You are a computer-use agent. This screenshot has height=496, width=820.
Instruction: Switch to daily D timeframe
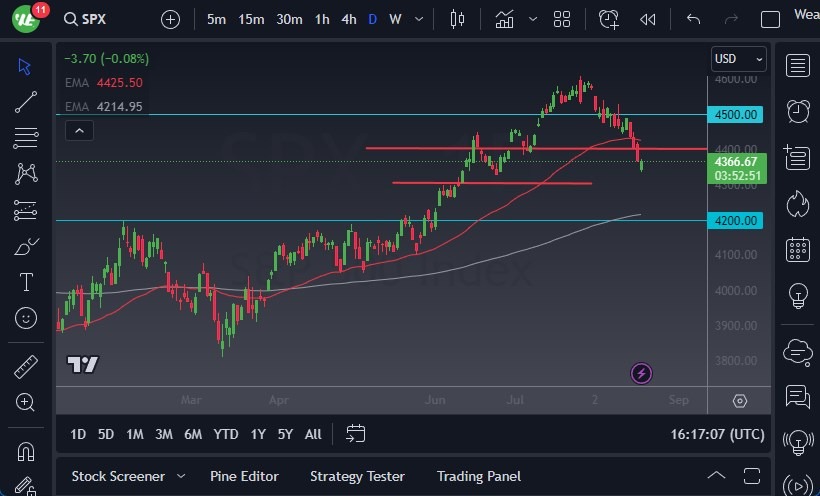point(373,19)
